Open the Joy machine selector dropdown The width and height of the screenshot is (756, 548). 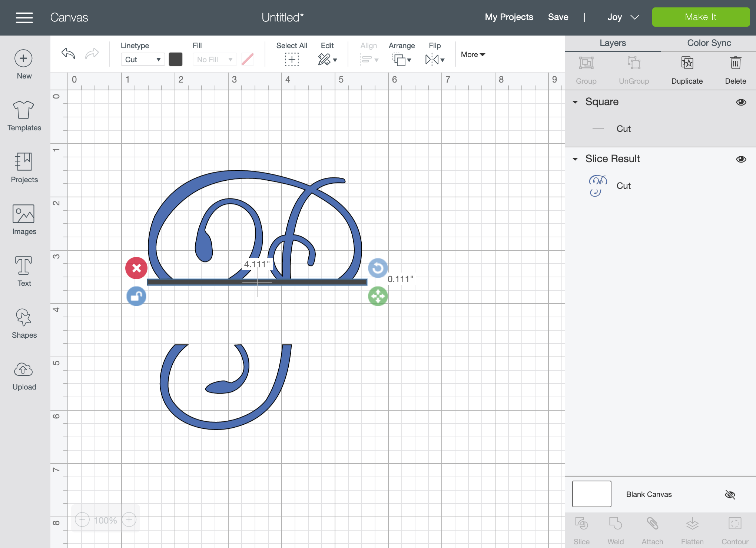click(x=623, y=17)
